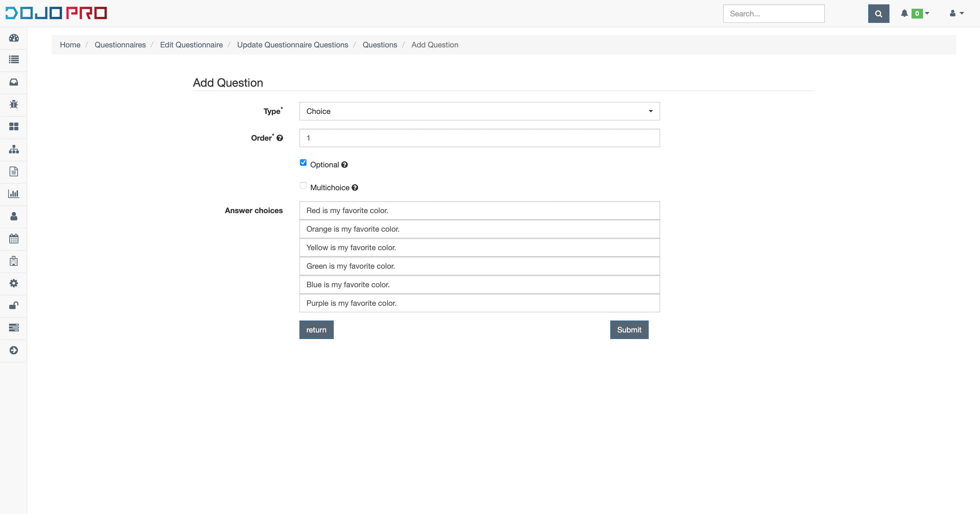This screenshot has height=514, width=980.
Task: Enable the Multichoice checkbox
Action: click(303, 186)
